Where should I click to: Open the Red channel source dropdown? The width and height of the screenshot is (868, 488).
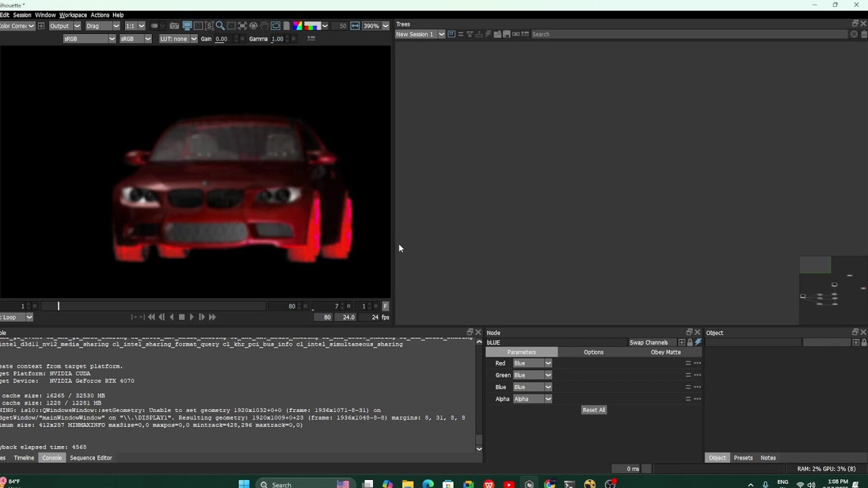click(532, 363)
